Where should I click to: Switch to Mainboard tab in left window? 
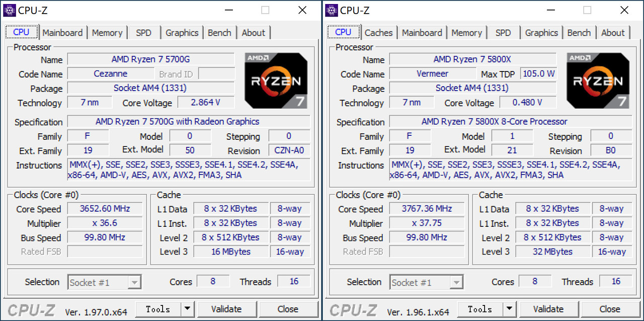click(x=62, y=33)
